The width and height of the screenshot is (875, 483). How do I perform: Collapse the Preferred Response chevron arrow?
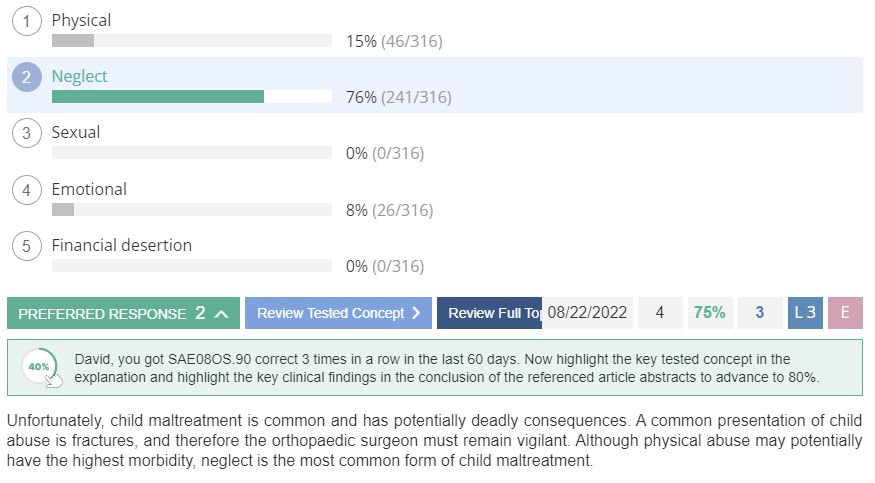[x=222, y=314]
